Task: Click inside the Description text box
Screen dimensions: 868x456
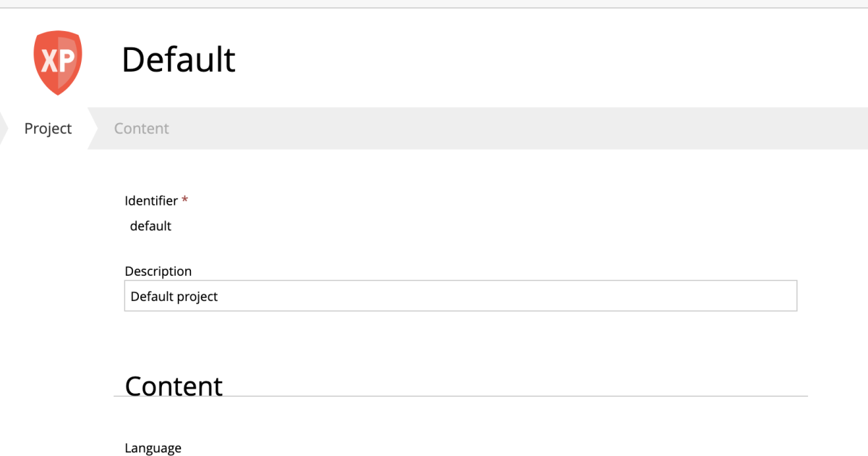Action: [460, 295]
